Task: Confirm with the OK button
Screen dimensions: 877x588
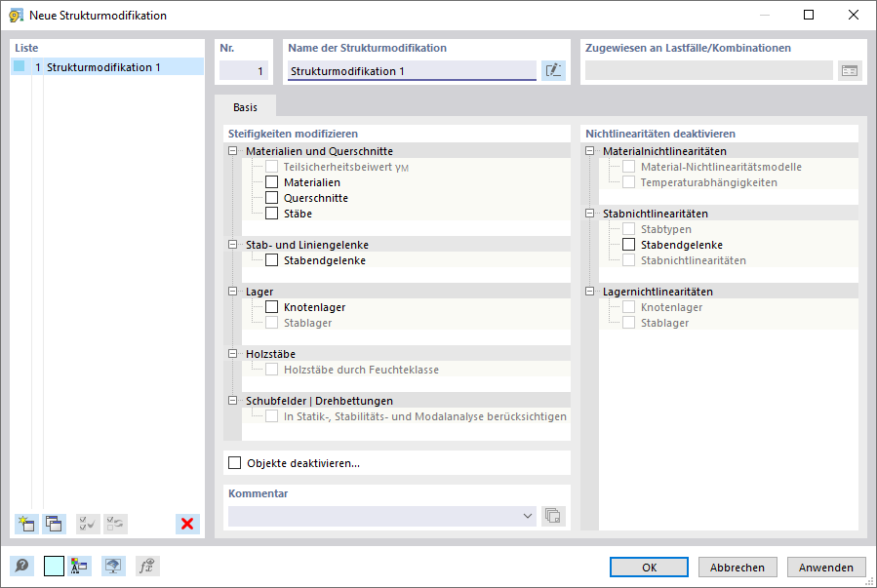Action: pyautogui.click(x=649, y=567)
